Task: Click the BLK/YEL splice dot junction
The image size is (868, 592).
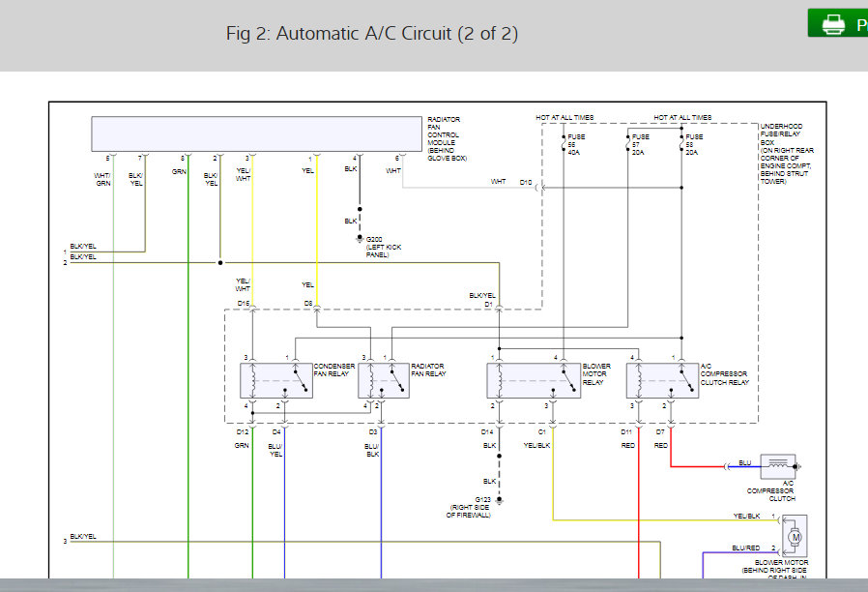Action: 220,262
